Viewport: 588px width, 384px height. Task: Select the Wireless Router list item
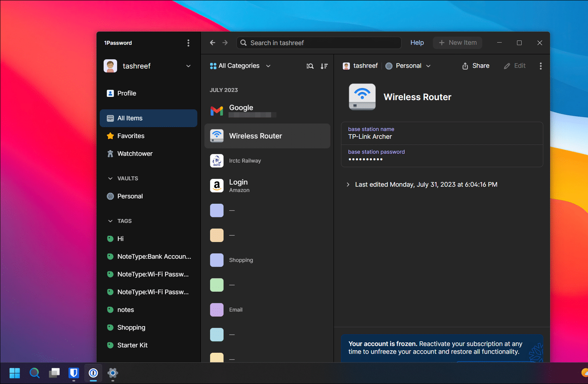click(x=267, y=136)
